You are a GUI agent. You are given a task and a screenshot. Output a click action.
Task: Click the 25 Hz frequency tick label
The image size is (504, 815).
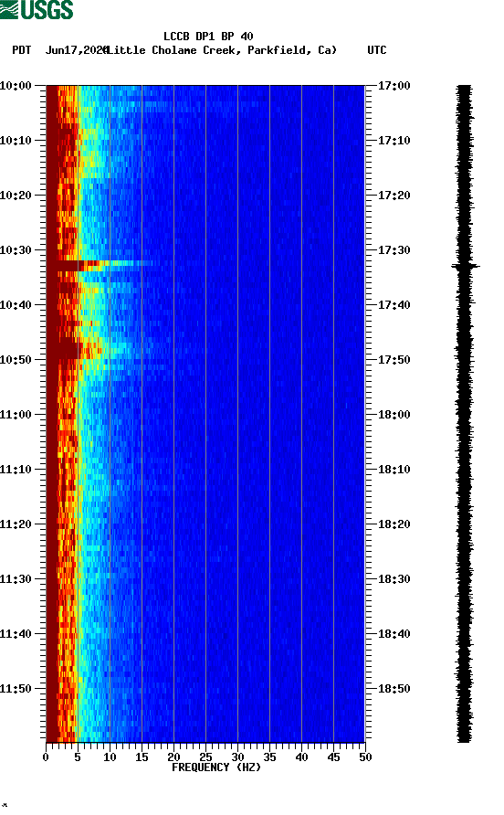click(205, 757)
